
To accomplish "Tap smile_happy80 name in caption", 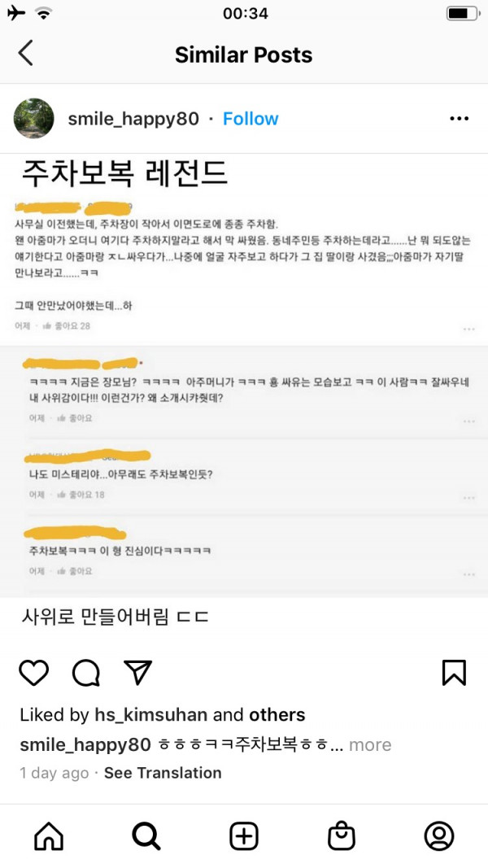I will pos(85,744).
